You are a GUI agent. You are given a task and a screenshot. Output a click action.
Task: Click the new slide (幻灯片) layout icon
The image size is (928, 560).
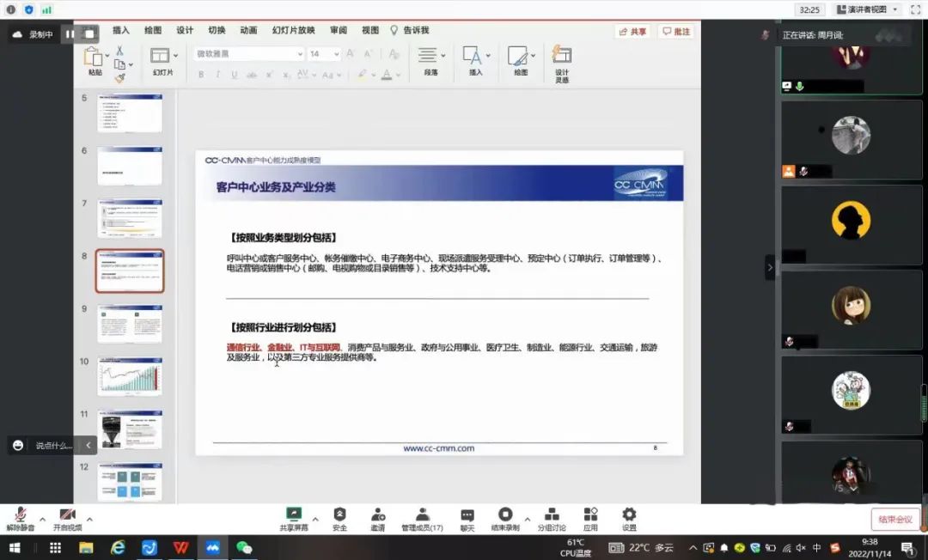tap(160, 56)
